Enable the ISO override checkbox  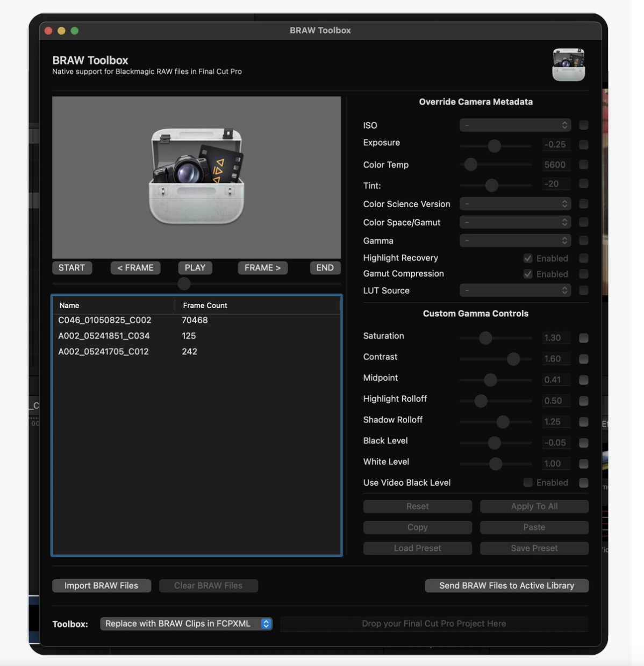tap(583, 125)
